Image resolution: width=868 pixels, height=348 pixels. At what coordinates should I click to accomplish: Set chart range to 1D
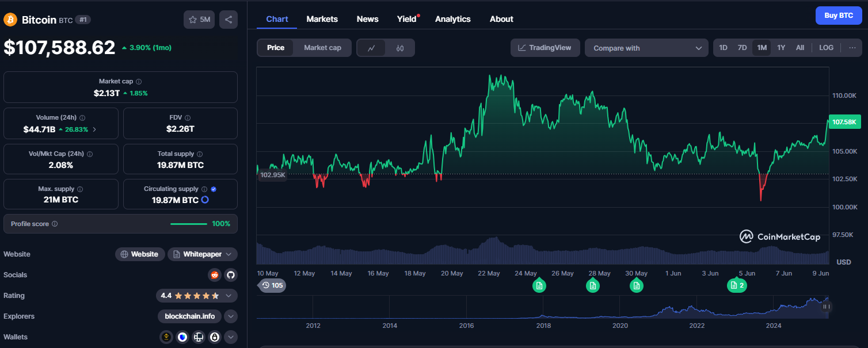click(x=724, y=48)
